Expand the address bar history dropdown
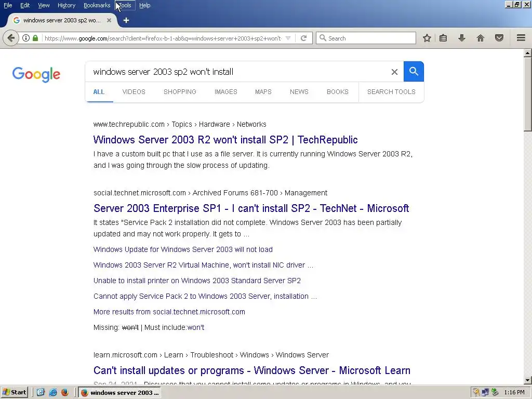Screen dimensions: 532x399 [288, 38]
